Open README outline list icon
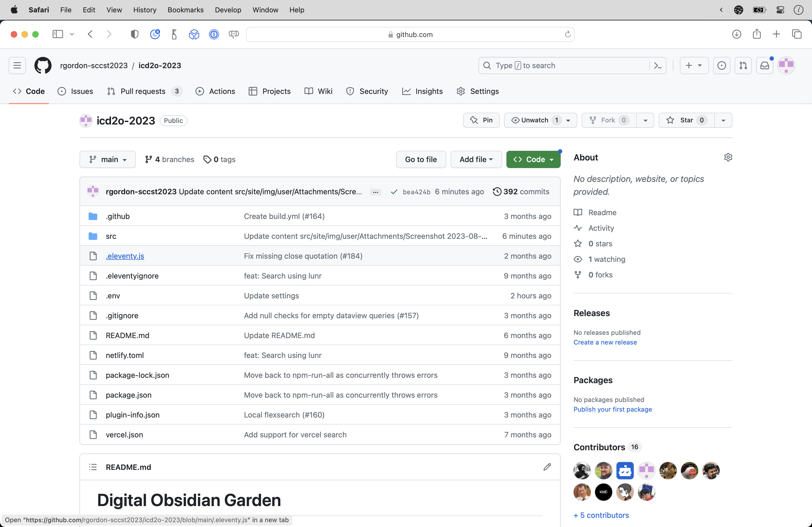This screenshot has width=812, height=527. [x=93, y=467]
